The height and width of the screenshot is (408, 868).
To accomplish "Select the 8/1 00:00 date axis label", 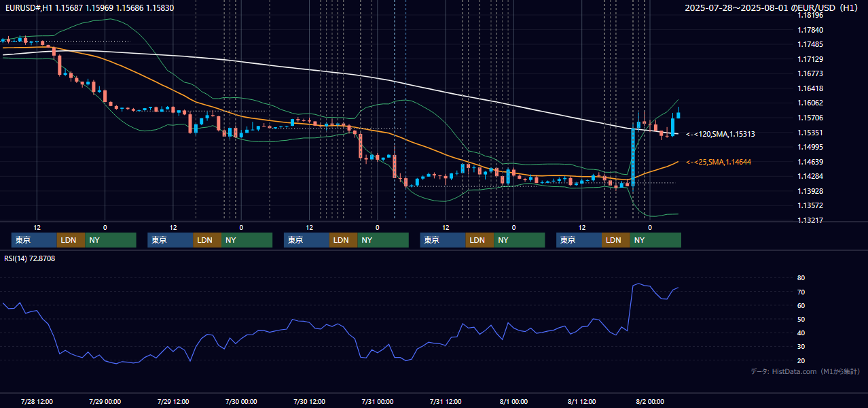I will (513, 401).
